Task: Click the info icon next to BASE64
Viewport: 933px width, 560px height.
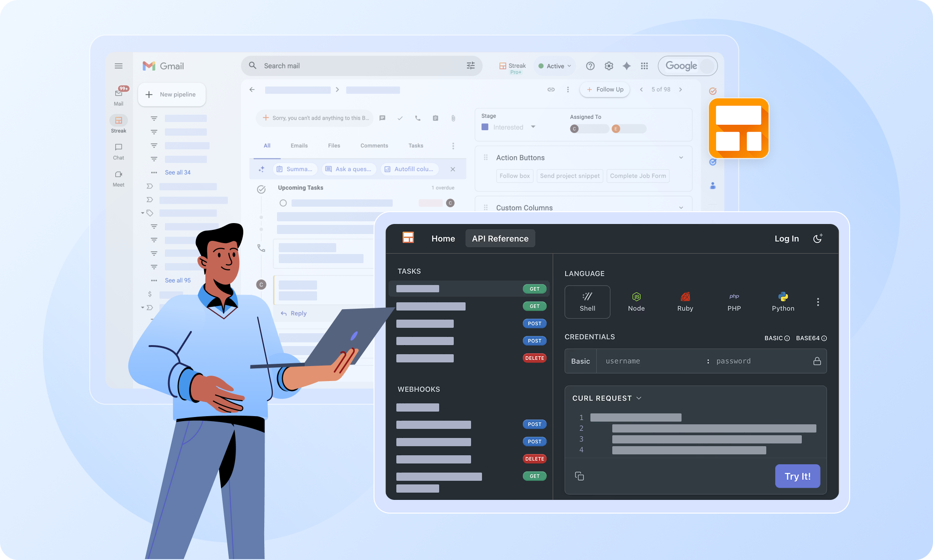Action: (824, 338)
